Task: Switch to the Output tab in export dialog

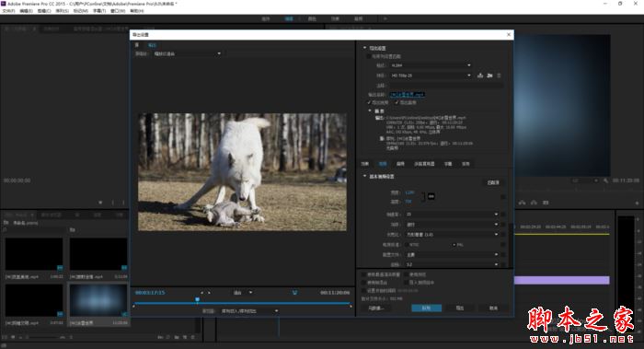Action: pyautogui.click(x=152, y=45)
